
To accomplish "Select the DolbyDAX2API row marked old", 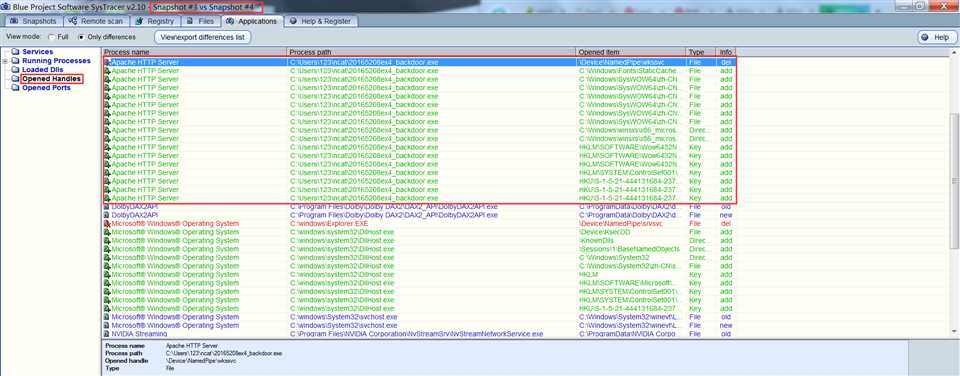I will pos(419,207).
